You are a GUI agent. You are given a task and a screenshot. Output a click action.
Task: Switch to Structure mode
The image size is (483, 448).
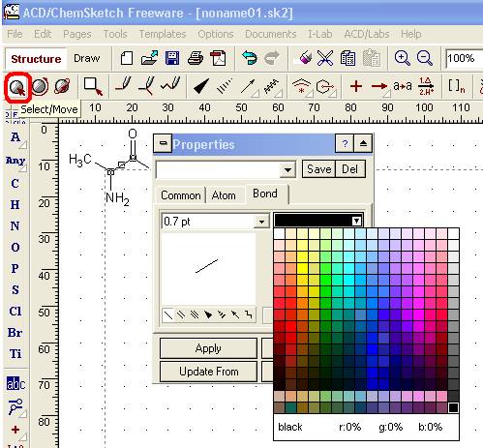36,59
